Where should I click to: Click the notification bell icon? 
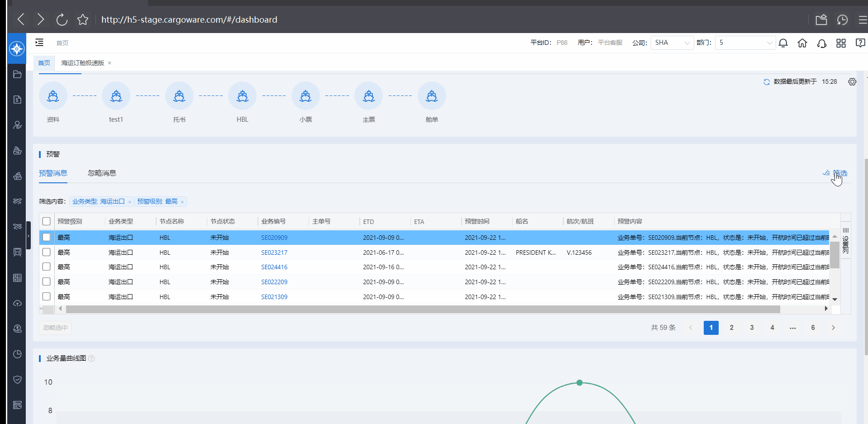[x=783, y=43]
